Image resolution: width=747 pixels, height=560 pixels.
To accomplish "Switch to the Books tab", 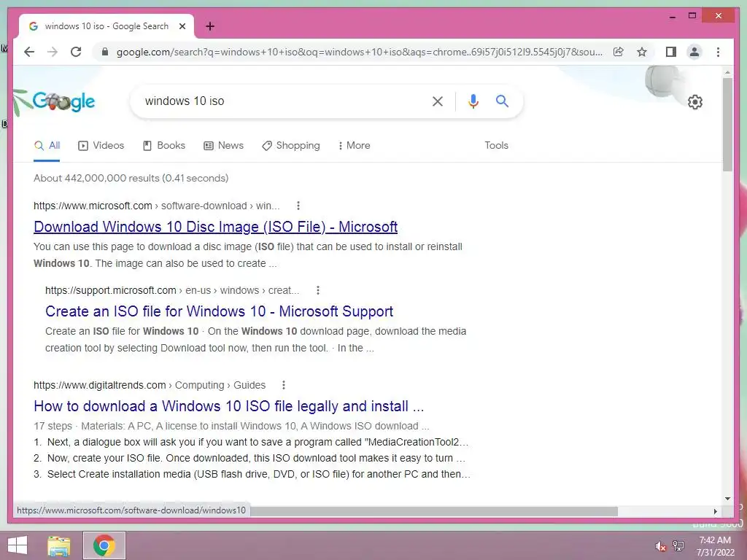I will pyautogui.click(x=164, y=146).
